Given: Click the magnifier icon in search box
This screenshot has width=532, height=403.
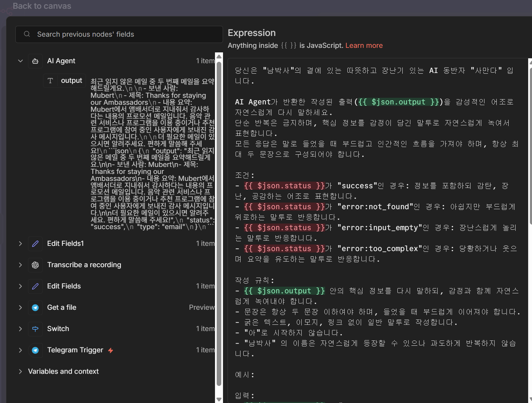Looking at the screenshot, I should (27, 34).
